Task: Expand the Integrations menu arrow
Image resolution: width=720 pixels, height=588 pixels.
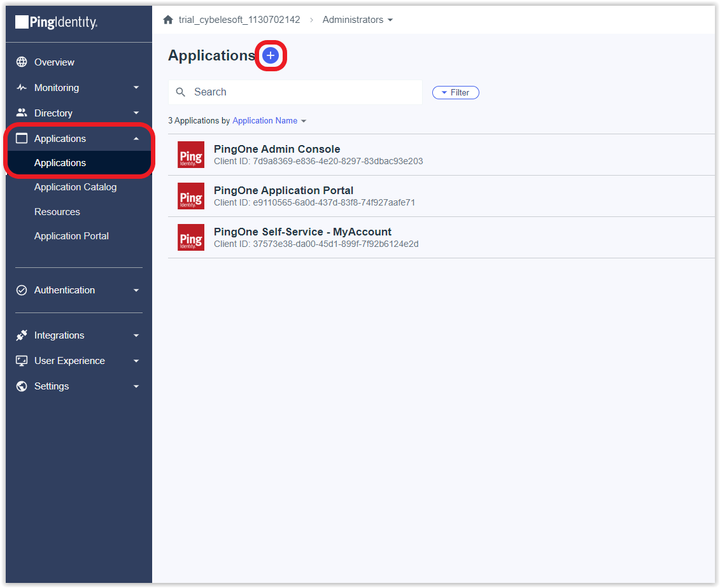Action: [136, 335]
